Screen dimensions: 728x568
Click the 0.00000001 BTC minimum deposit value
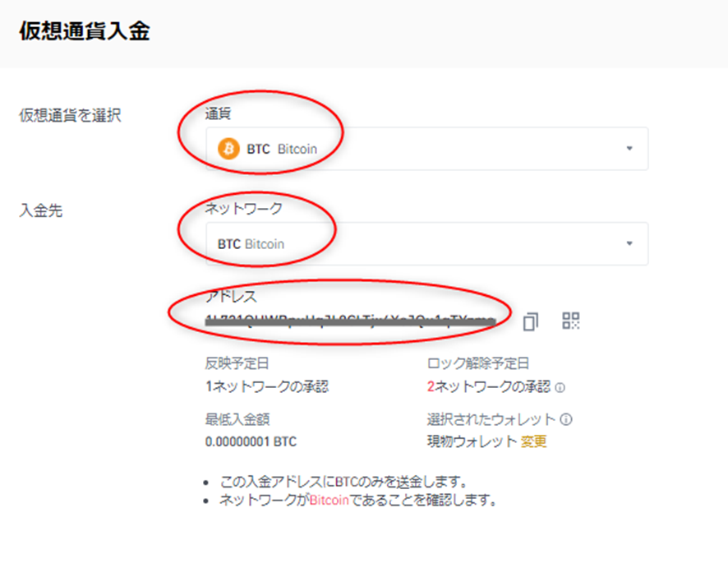[x=251, y=442]
